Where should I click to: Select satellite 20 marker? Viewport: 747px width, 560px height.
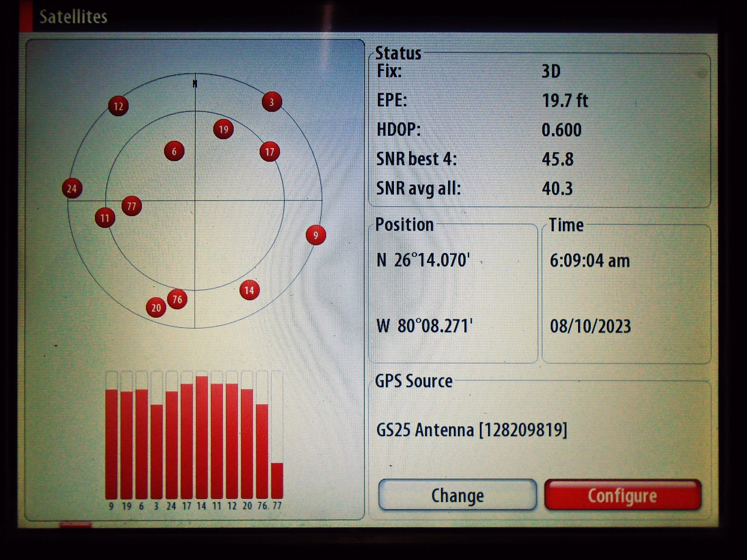tap(156, 307)
